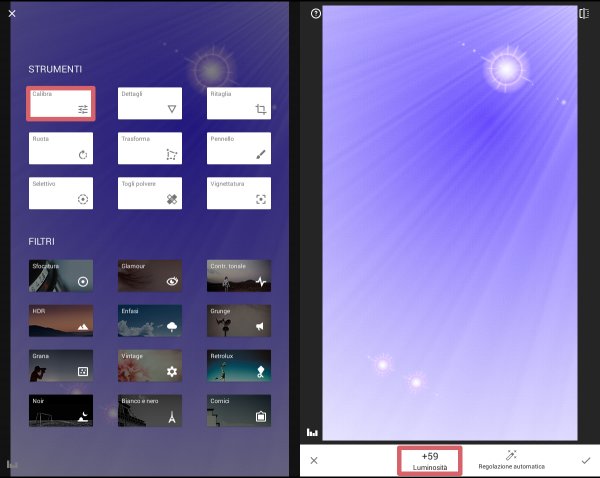Select Togli polvere healing tool
This screenshot has height=478, width=600.
click(x=150, y=193)
